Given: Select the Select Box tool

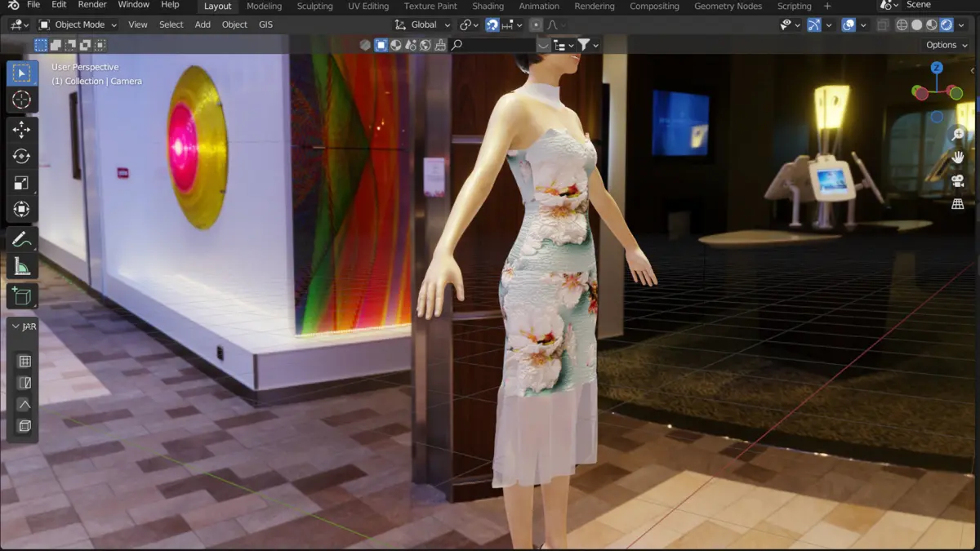Looking at the screenshot, I should [x=22, y=73].
